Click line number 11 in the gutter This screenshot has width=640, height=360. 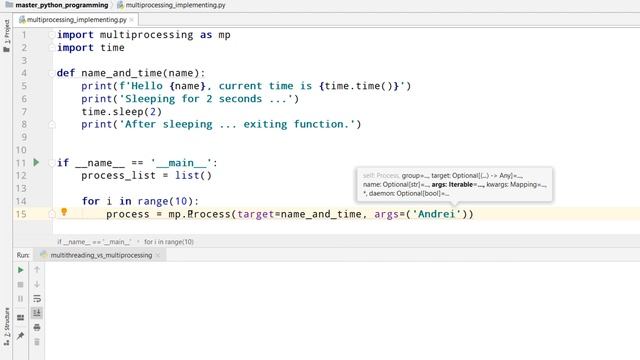pos(21,163)
